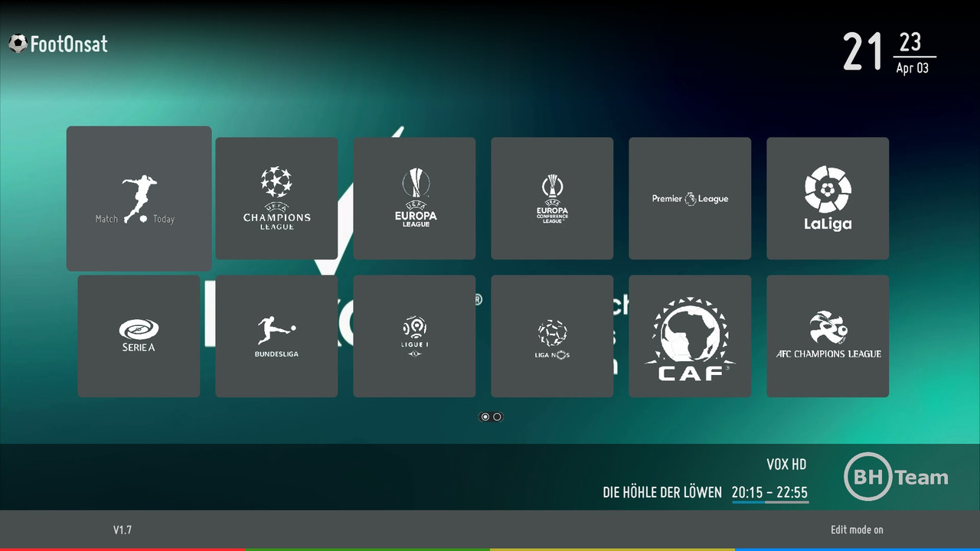Select the Liga NOS tile
The height and width of the screenshot is (551, 980).
point(552,337)
